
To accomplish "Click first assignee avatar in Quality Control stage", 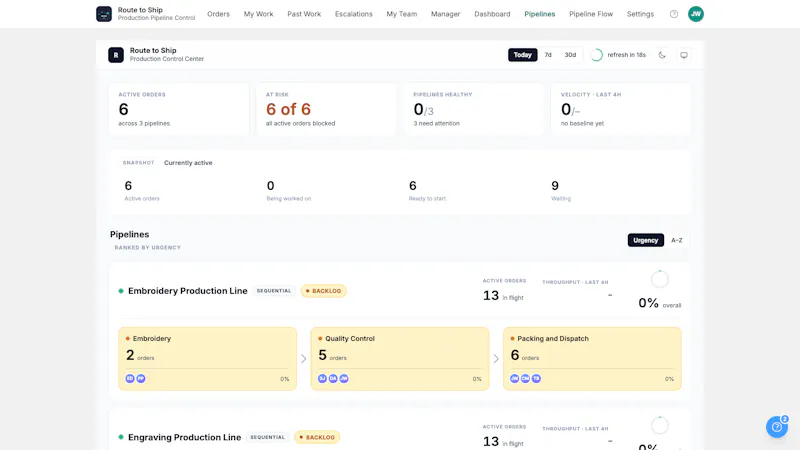I will click(322, 379).
